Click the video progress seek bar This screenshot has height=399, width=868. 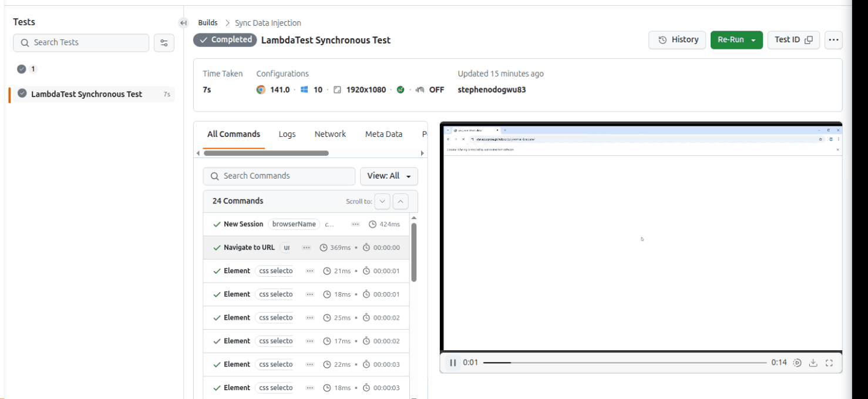click(623, 363)
